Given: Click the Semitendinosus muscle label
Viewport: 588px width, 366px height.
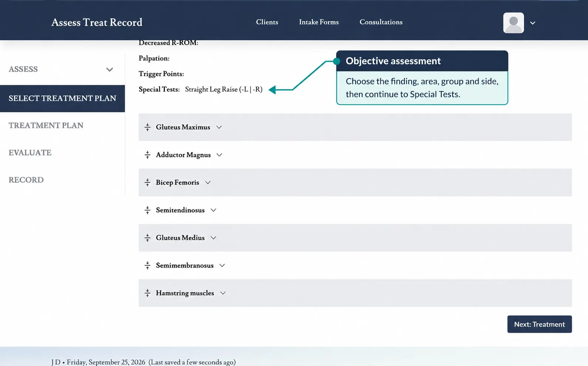Looking at the screenshot, I should pos(180,210).
